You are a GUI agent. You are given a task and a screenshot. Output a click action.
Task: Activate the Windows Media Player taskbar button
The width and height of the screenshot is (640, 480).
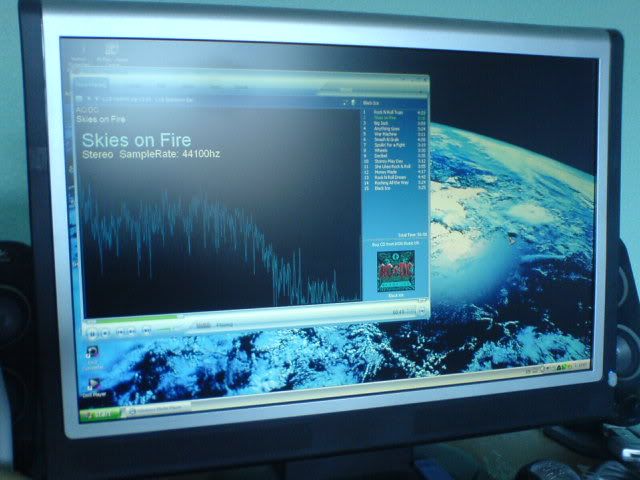158,409
